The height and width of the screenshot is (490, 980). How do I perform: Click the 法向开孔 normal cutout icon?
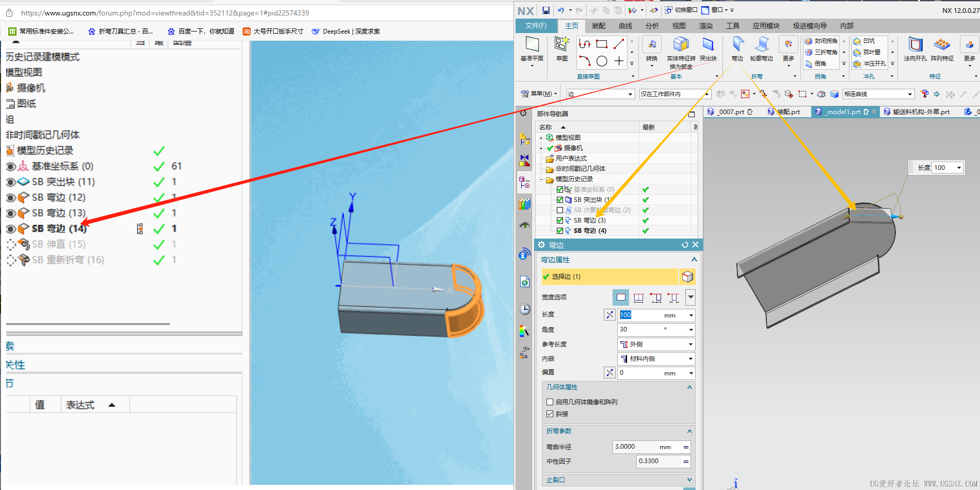915,48
